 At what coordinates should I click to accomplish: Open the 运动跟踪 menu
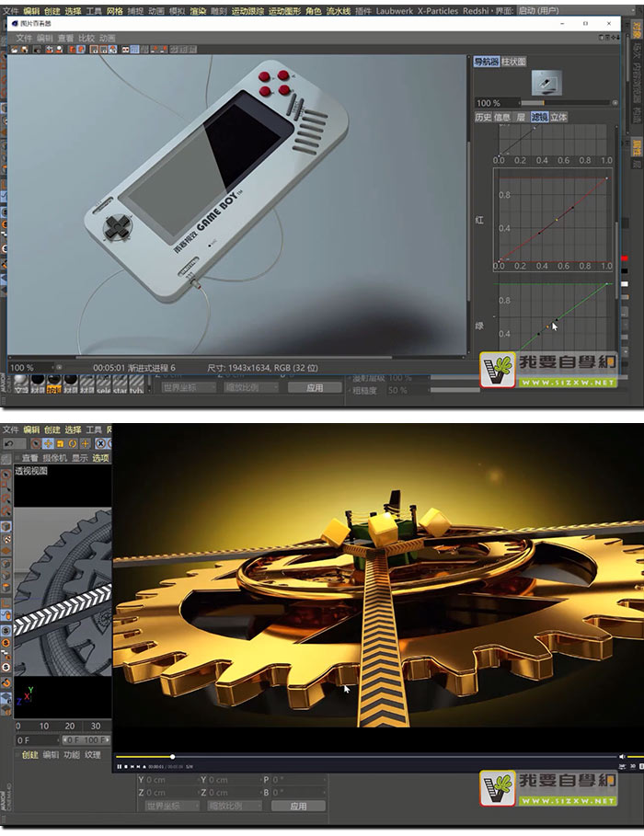[247, 11]
